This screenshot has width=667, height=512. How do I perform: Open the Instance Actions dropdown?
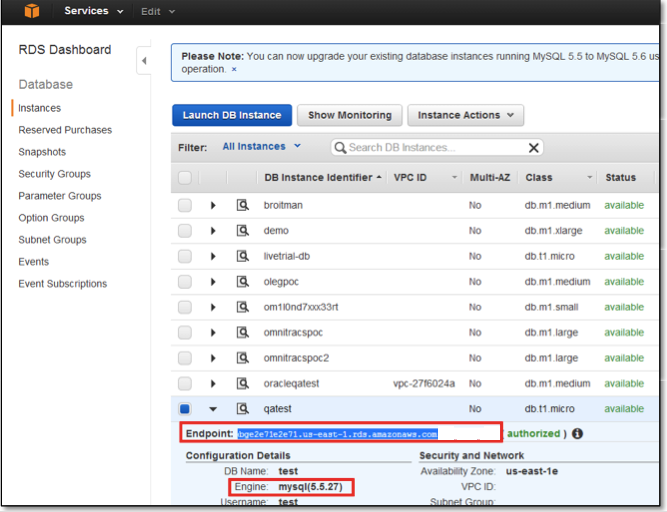coord(465,115)
